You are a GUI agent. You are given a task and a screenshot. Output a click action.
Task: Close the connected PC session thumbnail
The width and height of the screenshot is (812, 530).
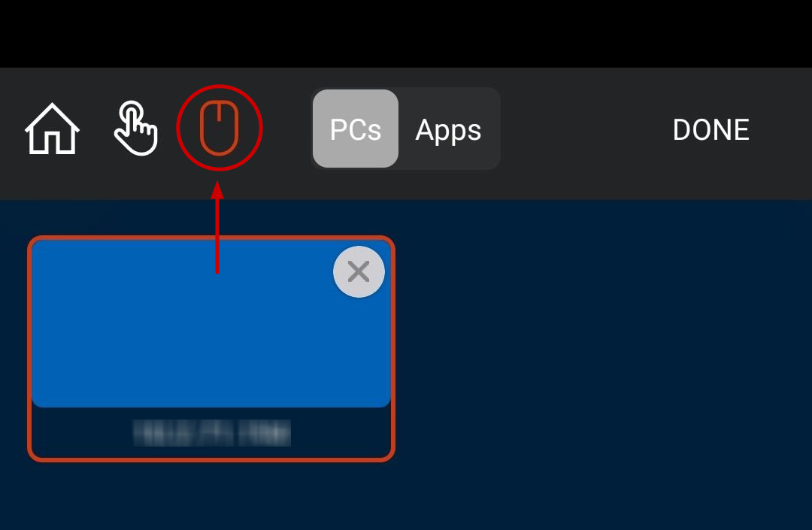click(359, 271)
